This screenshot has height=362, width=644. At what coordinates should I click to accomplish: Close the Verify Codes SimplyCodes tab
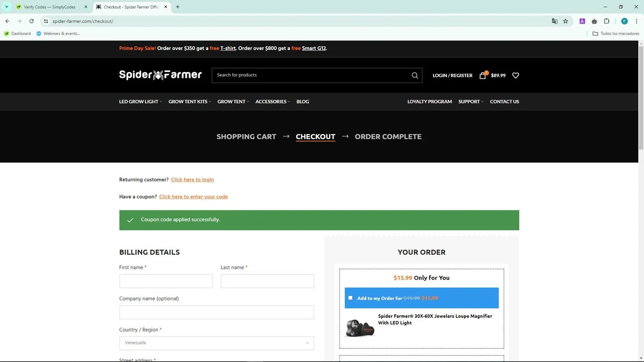[x=86, y=7]
